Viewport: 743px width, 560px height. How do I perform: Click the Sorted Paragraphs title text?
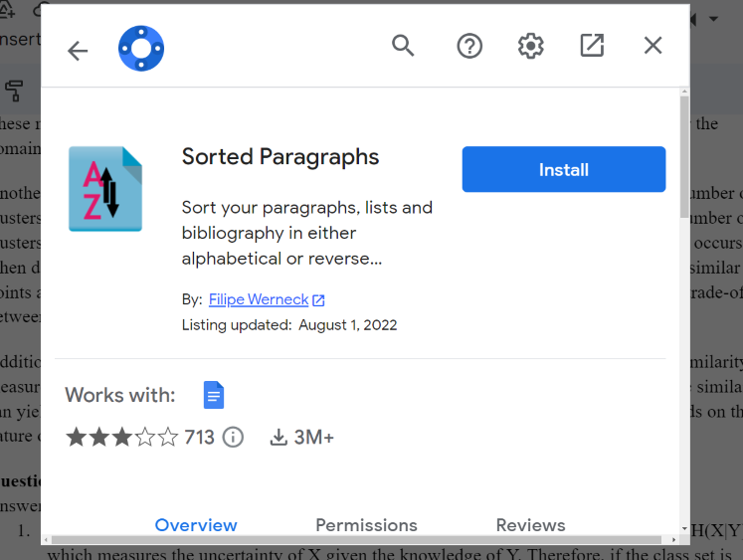click(280, 157)
